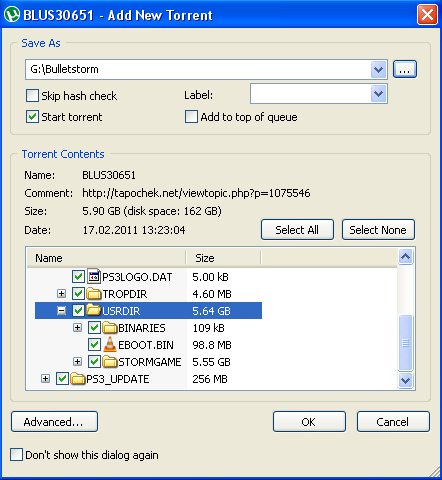
Task: Click the uTorrent logo icon in title bar
Action: pyautogui.click(x=12, y=15)
